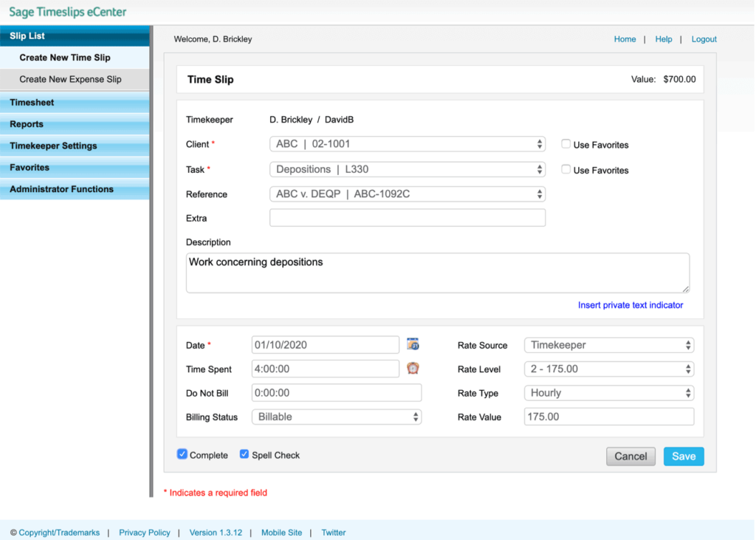Uncheck the Complete checkbox
Image resolution: width=756 pixels, height=540 pixels.
[182, 454]
